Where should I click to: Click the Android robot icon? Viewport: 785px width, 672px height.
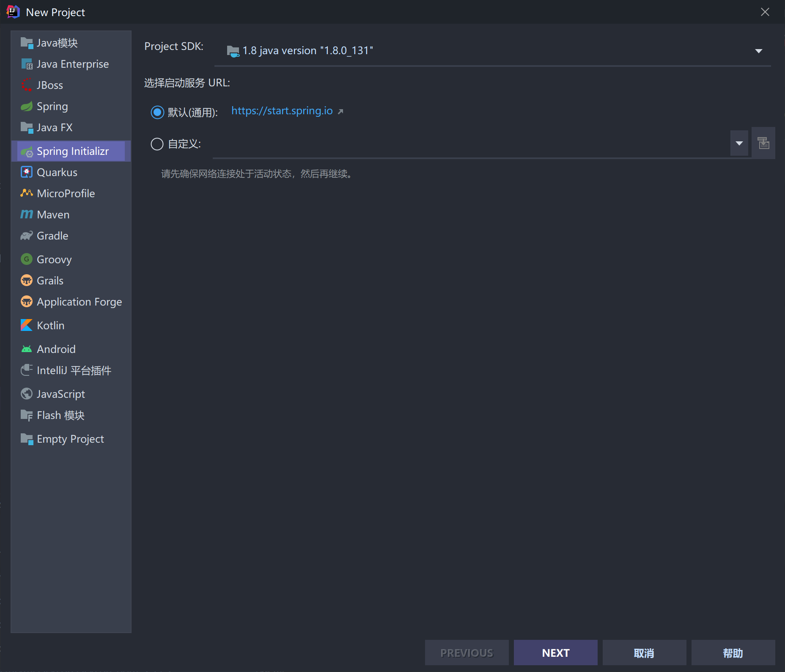[27, 349]
